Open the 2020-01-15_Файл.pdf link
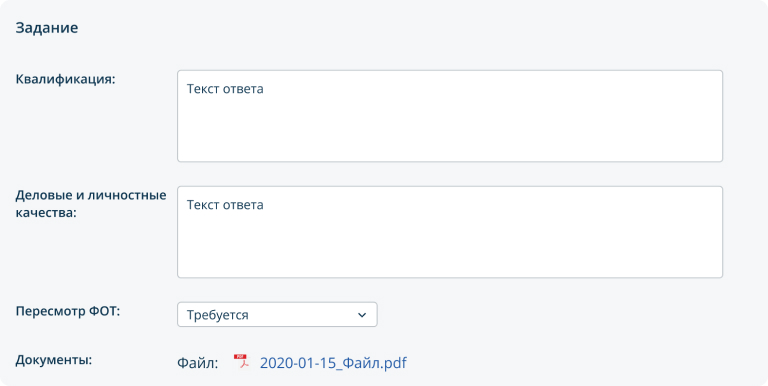Viewport: 768px width, 386px height. 333,363
